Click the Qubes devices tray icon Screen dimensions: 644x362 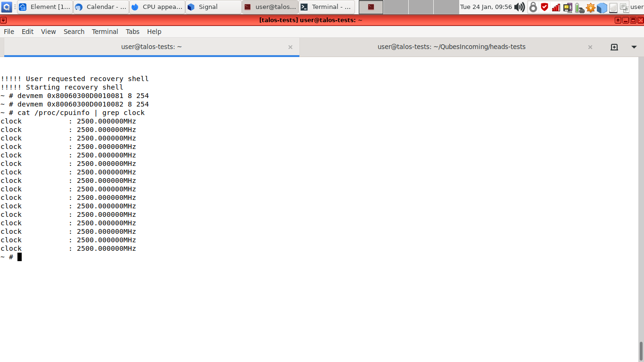568,7
